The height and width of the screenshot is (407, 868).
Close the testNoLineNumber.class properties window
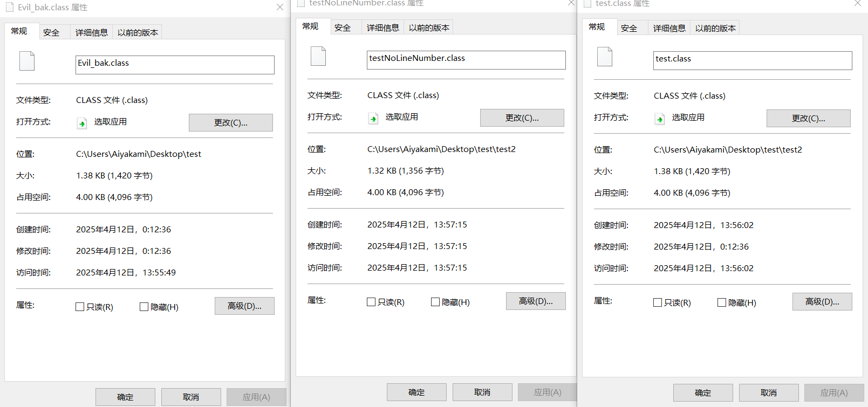coord(571,3)
